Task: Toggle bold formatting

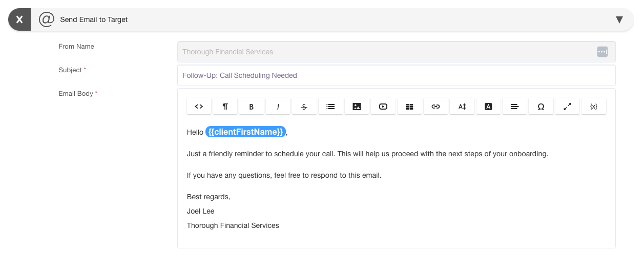Action: pos(252,107)
